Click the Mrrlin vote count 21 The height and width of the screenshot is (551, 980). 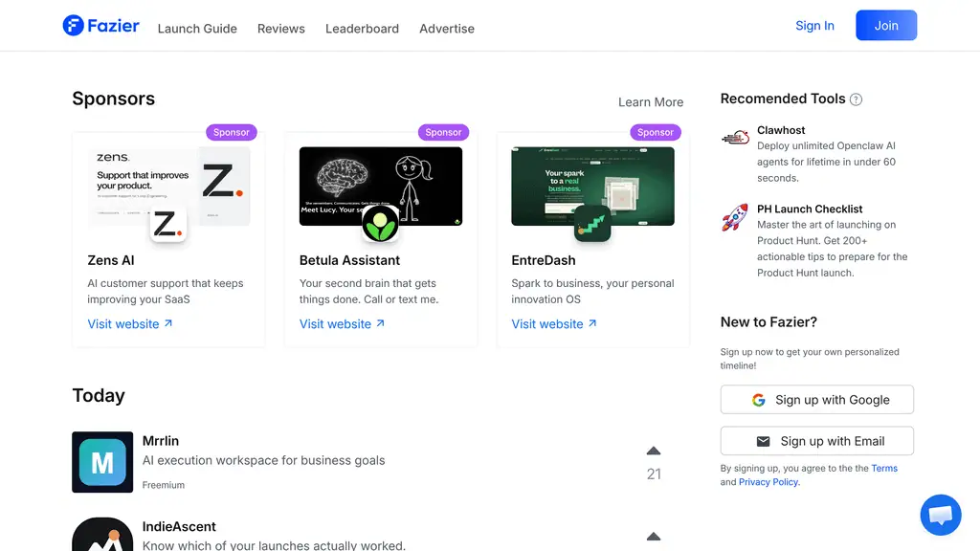click(654, 474)
